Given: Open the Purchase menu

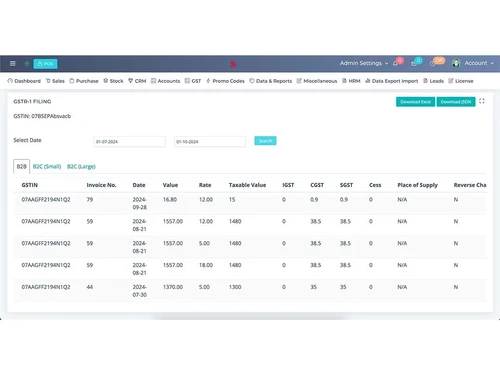Looking at the screenshot, I should [x=84, y=81].
